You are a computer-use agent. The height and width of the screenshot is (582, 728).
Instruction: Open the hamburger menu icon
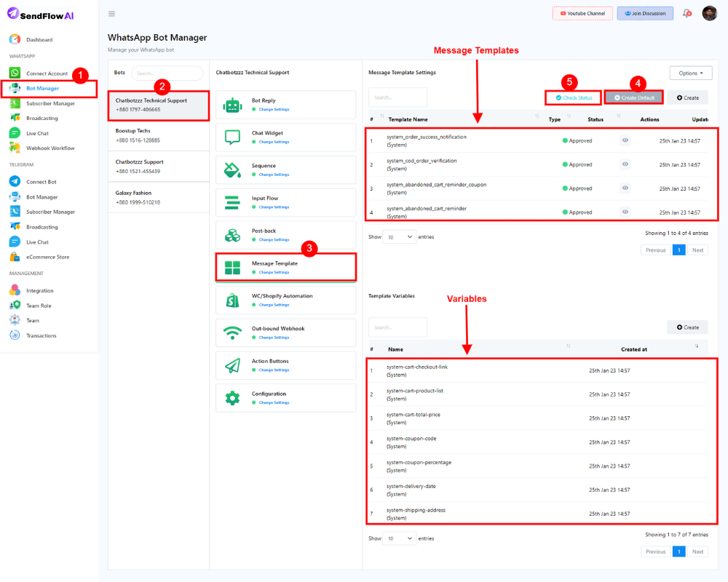[x=111, y=14]
